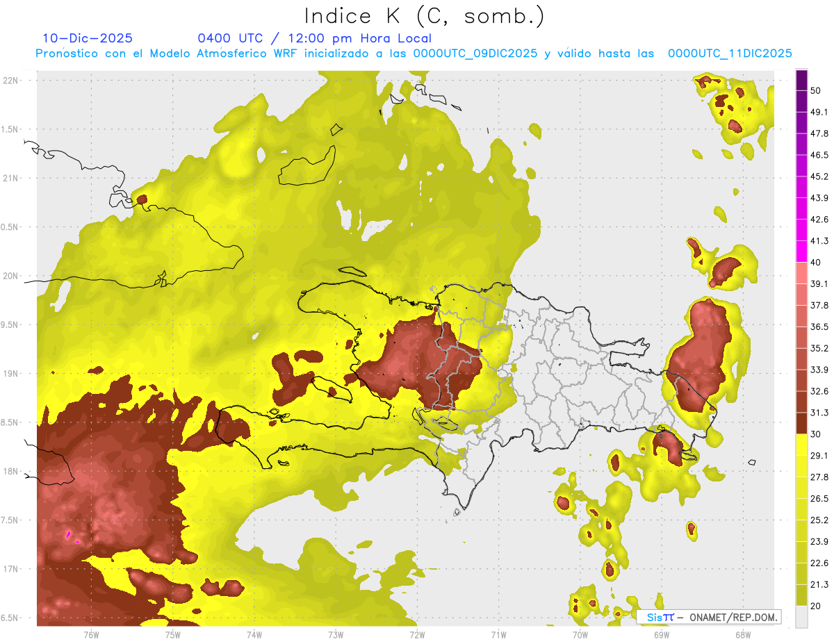Viewport: 834px width, 644px height.
Task: Click longitude label '72W'
Action: (x=417, y=634)
